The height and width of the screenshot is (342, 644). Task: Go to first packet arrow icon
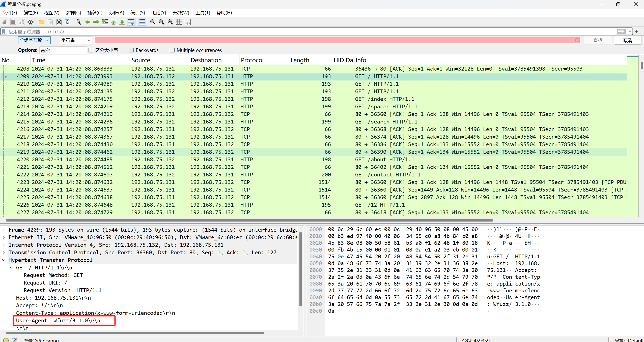click(x=114, y=22)
